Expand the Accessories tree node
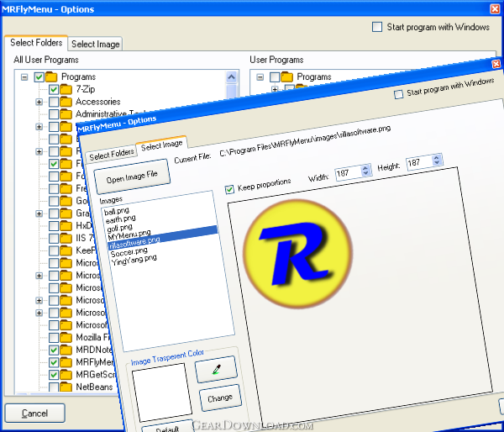Viewport: 504px width, 432px height. pyautogui.click(x=39, y=102)
